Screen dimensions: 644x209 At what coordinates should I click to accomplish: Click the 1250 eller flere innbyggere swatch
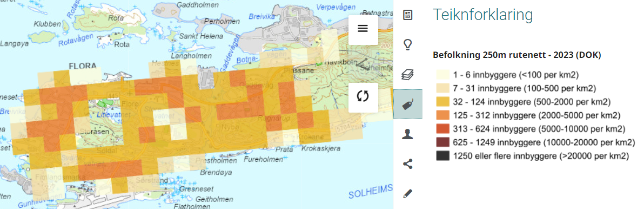click(x=443, y=156)
